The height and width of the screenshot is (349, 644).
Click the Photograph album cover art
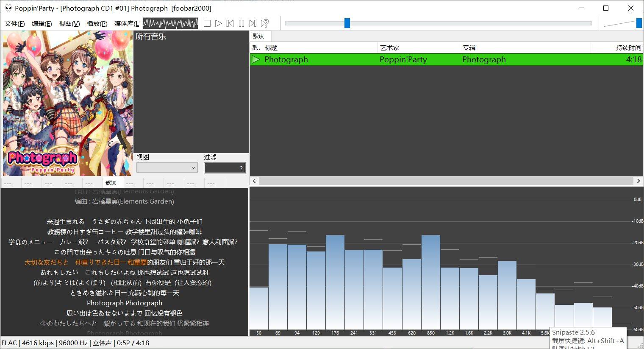point(68,103)
